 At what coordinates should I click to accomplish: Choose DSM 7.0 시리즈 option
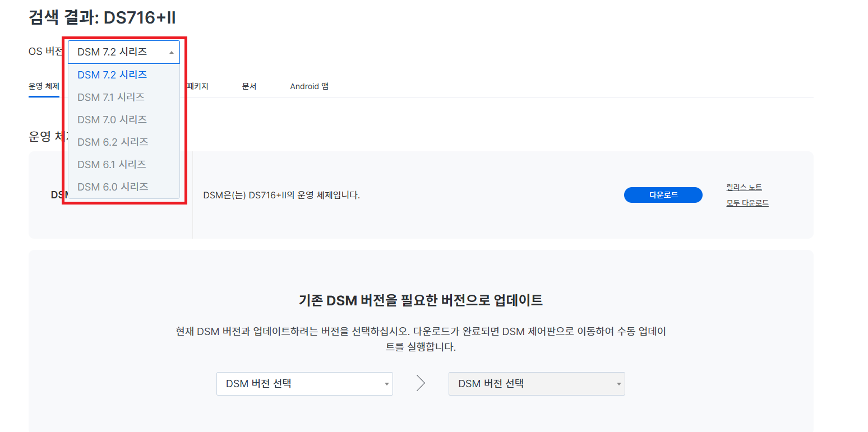pos(124,119)
